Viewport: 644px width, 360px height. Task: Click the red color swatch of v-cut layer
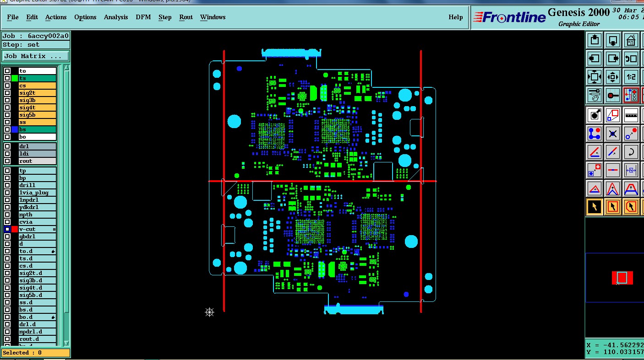(15, 229)
